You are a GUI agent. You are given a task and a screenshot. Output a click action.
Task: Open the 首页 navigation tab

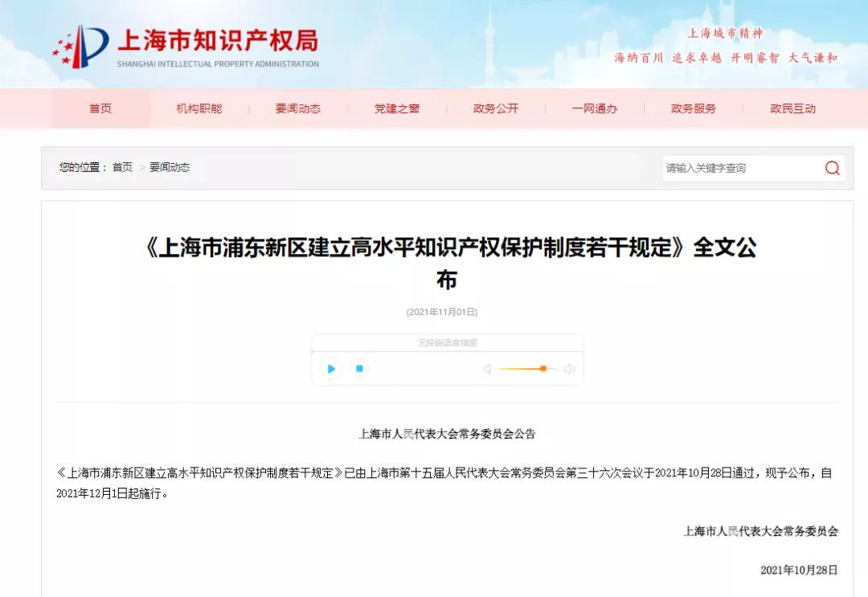click(x=101, y=108)
